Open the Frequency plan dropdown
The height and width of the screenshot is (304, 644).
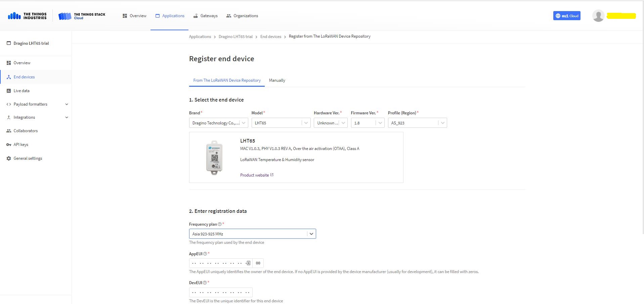point(252,234)
